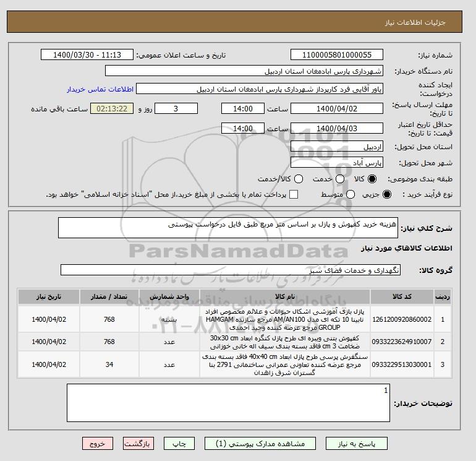Viewport: 476px width, 461px height.
Task: Click the کد کالا column header
Action: (402, 296)
